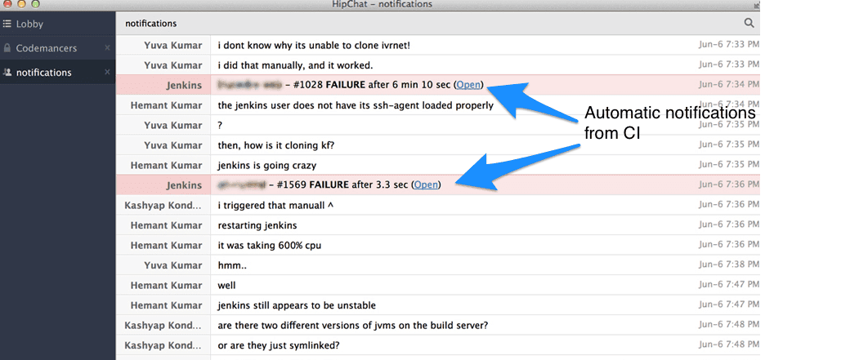This screenshot has height=360, width=868.
Task: Click Hemant Kumar name beside 'restarting jenkins'
Action: pos(166,225)
